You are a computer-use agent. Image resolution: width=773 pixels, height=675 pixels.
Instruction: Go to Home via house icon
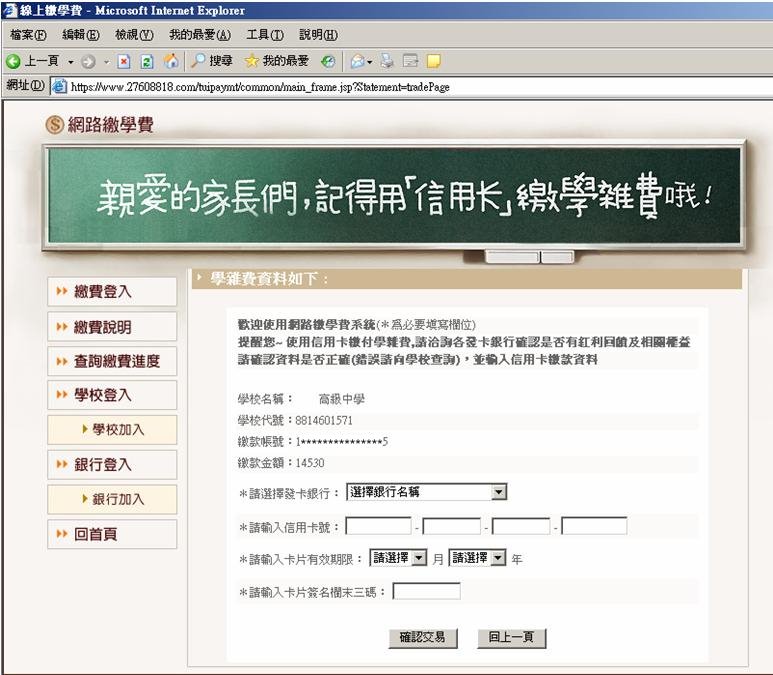(171, 61)
